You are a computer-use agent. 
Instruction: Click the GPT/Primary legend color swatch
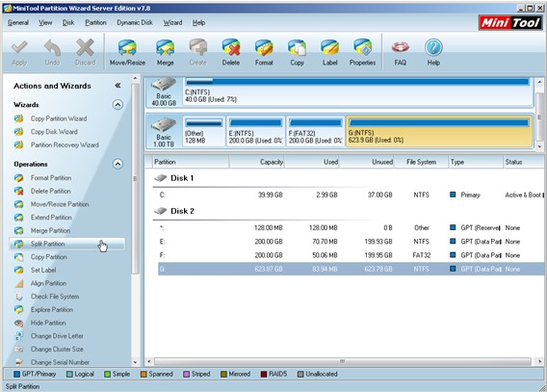(16, 375)
